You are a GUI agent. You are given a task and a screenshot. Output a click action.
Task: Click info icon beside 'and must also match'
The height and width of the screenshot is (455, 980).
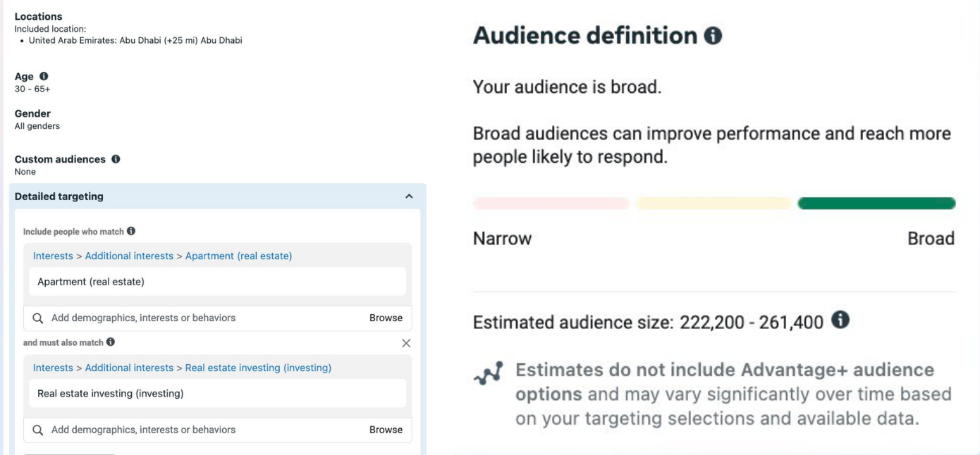(x=111, y=342)
